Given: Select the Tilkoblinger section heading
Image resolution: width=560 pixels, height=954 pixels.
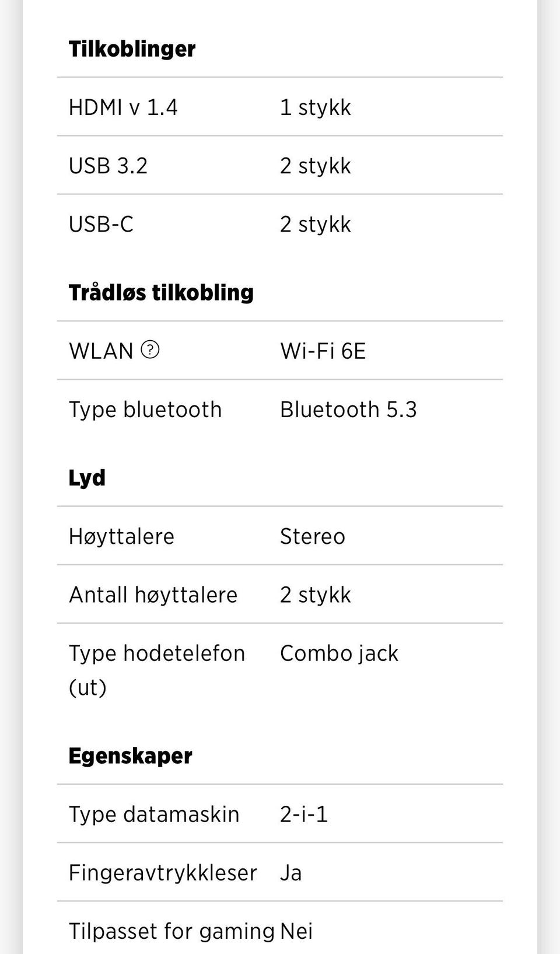Looking at the screenshot, I should (132, 48).
